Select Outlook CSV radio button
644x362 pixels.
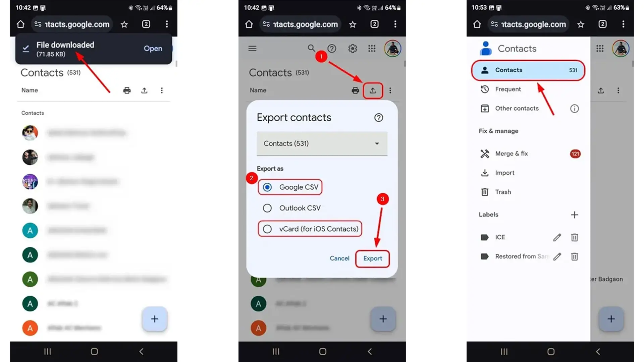[267, 208]
